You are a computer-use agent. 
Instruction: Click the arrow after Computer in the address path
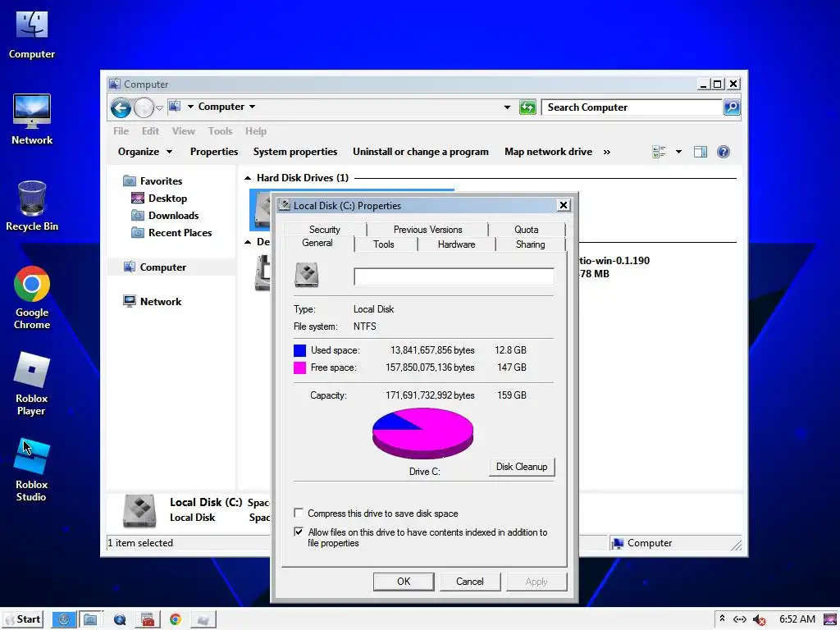coord(253,107)
